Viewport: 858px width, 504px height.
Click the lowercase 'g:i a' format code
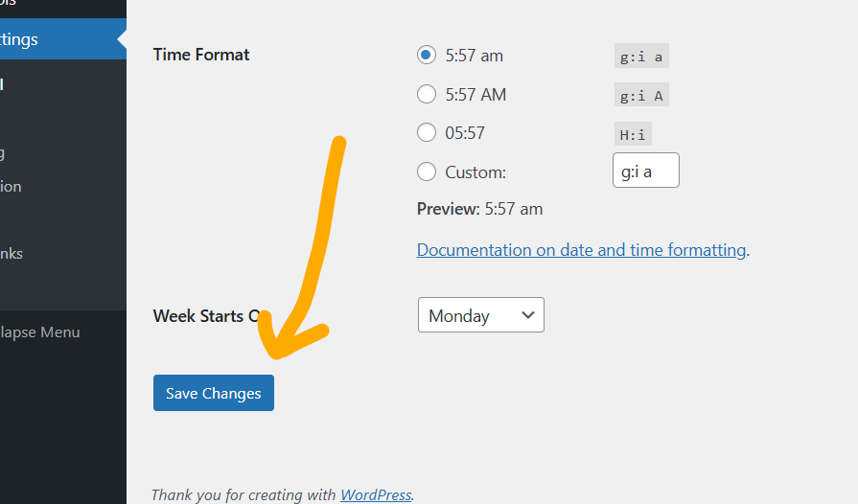[641, 57]
